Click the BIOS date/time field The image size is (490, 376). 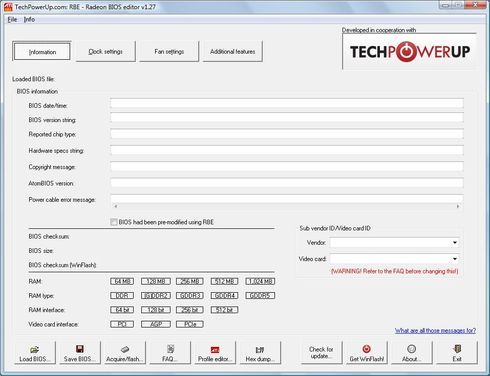click(x=287, y=103)
